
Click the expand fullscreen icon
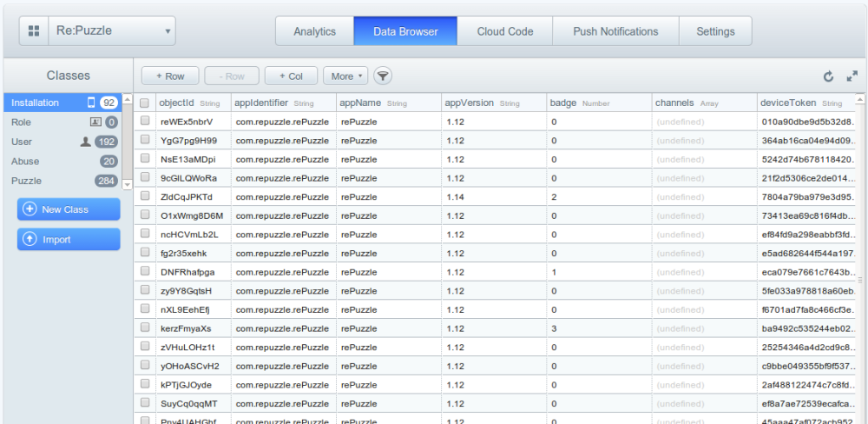click(x=852, y=76)
